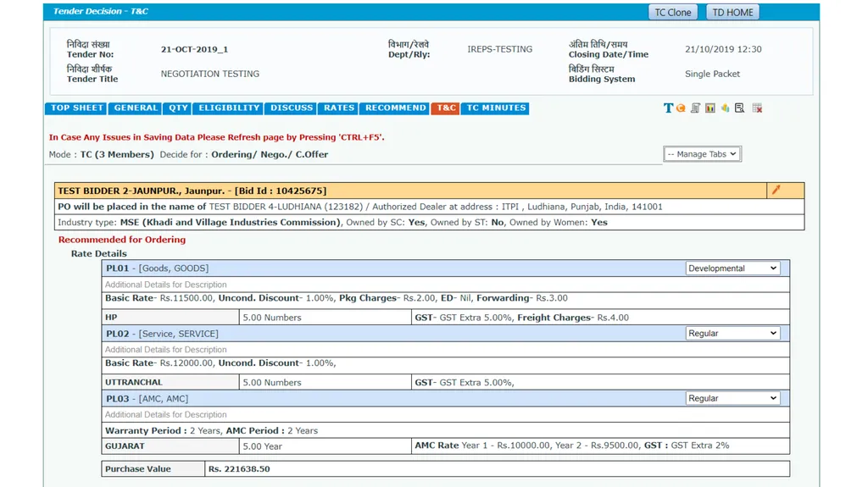This screenshot has width=868, height=487.
Task: Open PL02 Regular type dropdown
Action: [733, 333]
